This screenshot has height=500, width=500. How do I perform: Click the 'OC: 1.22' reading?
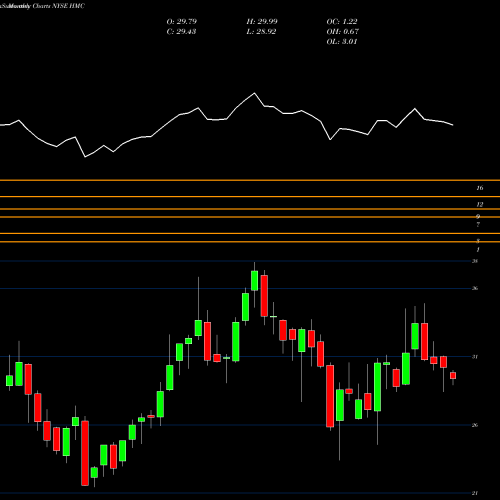pyautogui.click(x=342, y=22)
